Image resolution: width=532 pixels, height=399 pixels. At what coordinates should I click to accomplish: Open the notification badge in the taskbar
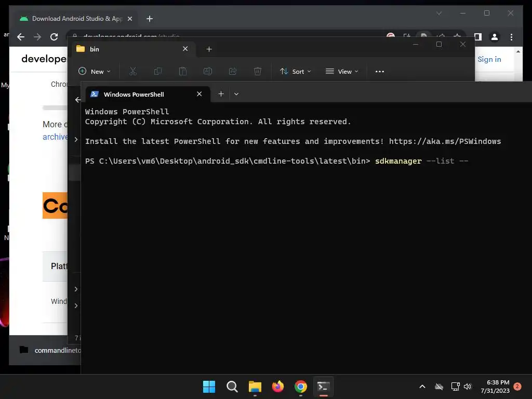tap(517, 386)
